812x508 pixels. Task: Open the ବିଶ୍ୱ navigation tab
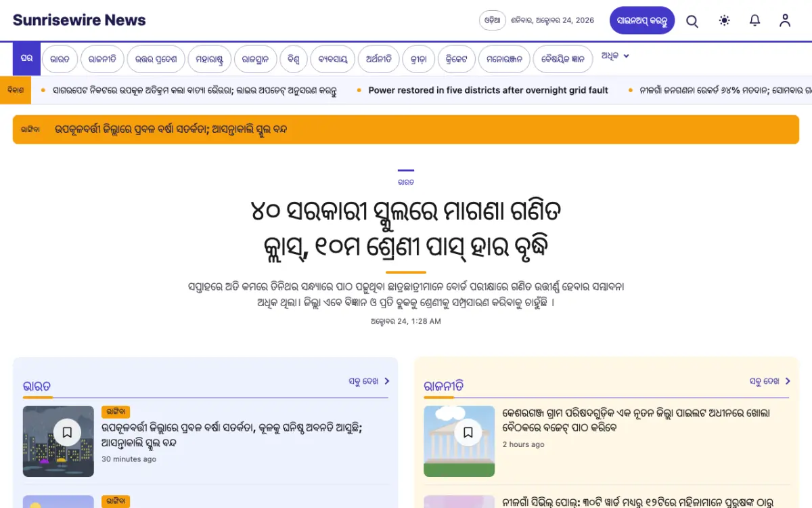click(x=294, y=59)
